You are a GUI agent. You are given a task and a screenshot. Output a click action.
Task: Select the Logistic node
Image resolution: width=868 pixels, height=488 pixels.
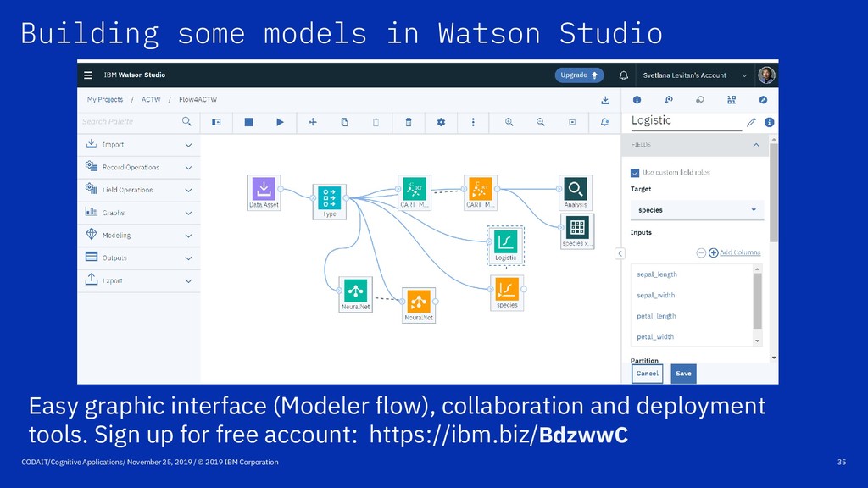click(505, 246)
